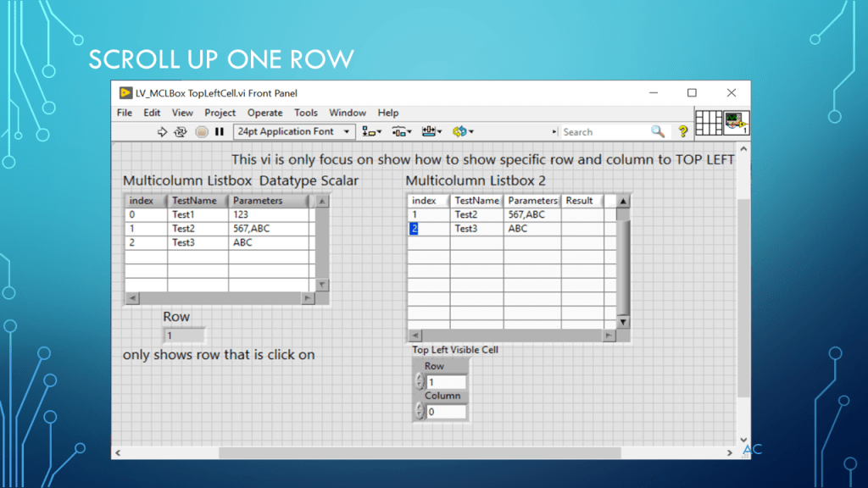The width and height of the screenshot is (868, 488).
Task: Click the Top Left Visible Cell Row stepper
Action: [419, 382]
